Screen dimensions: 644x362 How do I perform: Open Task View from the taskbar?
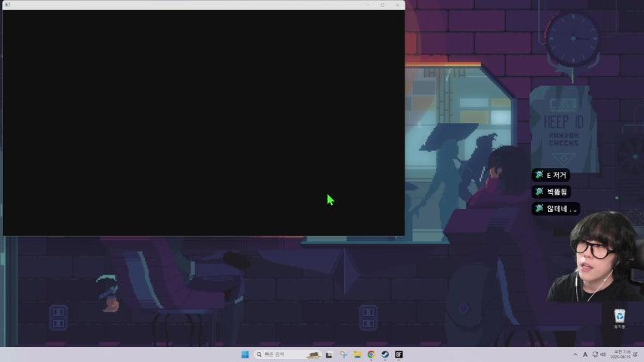329,354
